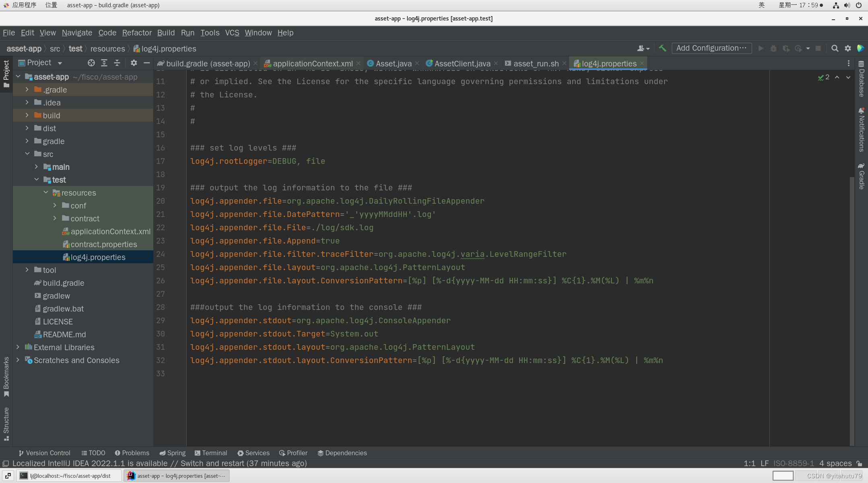Switch to the AssetClient.java tab

pyautogui.click(x=462, y=63)
